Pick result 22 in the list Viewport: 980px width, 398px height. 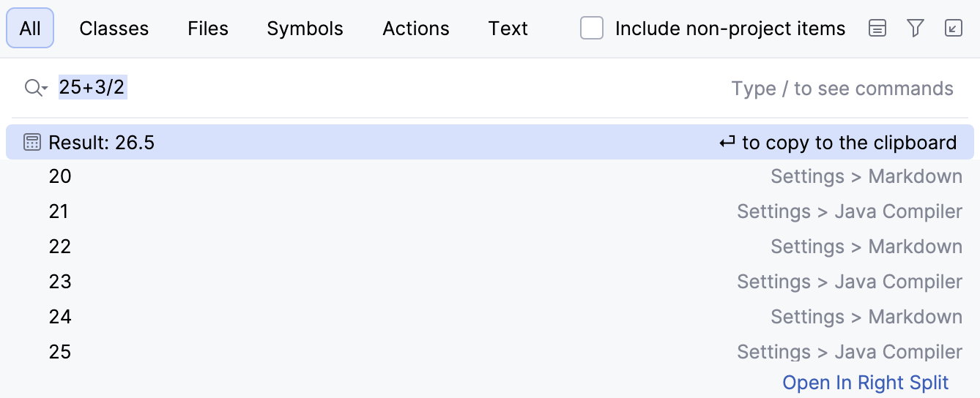click(489, 247)
